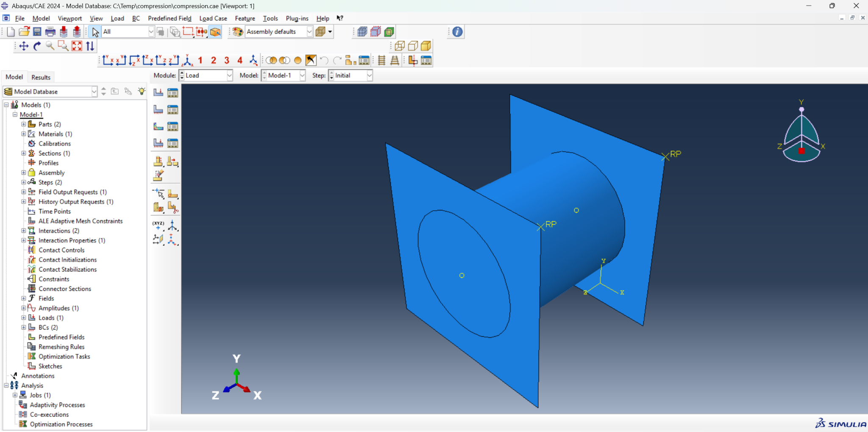Click the Box Zoom View tool
The height and width of the screenshot is (432, 868).
click(63, 46)
